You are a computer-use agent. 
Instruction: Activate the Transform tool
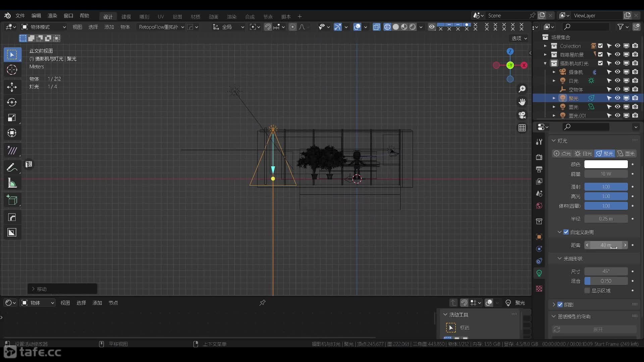click(12, 133)
